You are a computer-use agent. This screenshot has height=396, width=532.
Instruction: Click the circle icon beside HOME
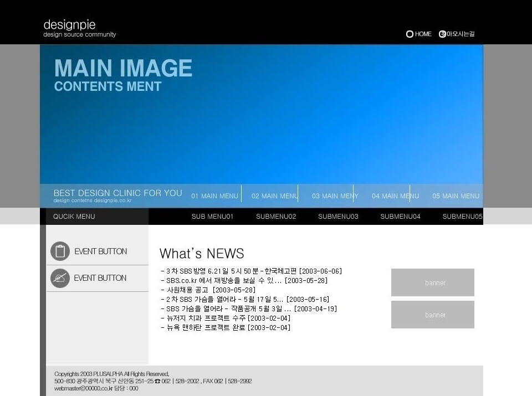click(x=410, y=34)
